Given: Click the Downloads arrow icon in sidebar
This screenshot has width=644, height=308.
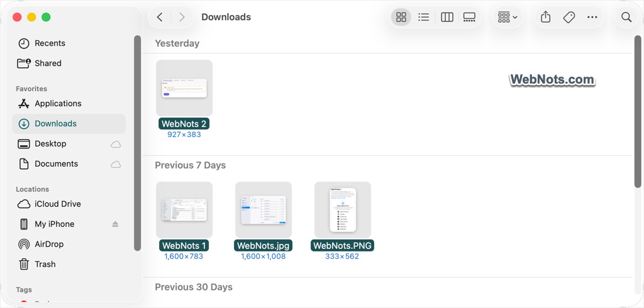Looking at the screenshot, I should (x=24, y=124).
